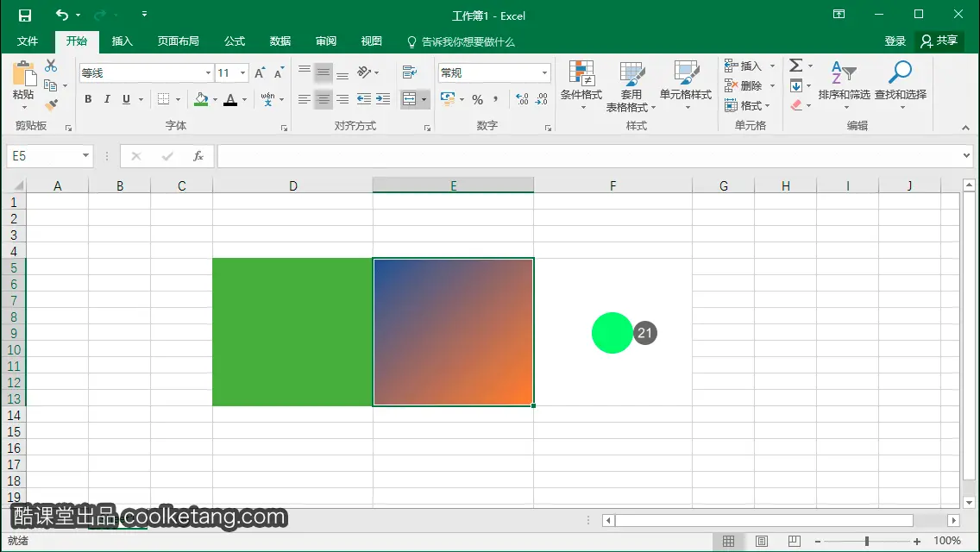Click the Tell me search box
The width and height of the screenshot is (980, 552).
tap(462, 42)
